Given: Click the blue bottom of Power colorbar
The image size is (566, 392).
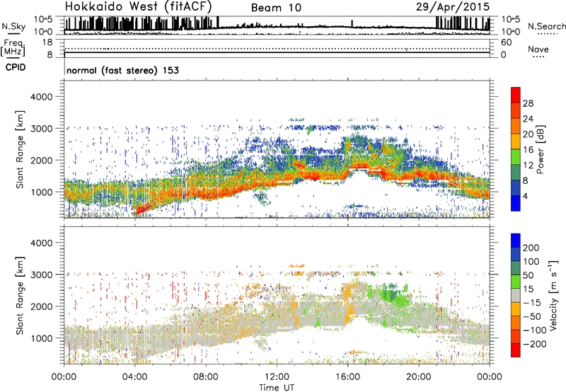Looking at the screenshot, I should tap(516, 203).
